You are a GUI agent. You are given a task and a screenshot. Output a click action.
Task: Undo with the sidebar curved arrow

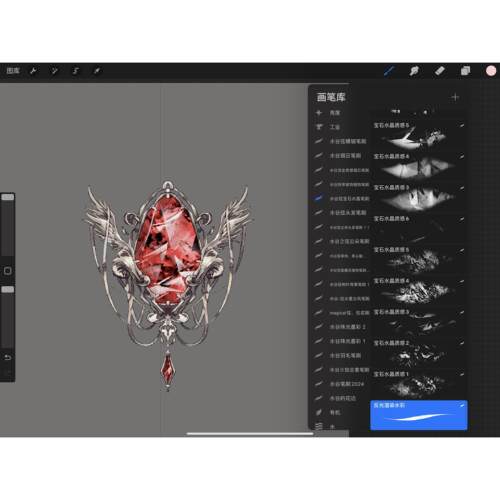tap(7, 358)
